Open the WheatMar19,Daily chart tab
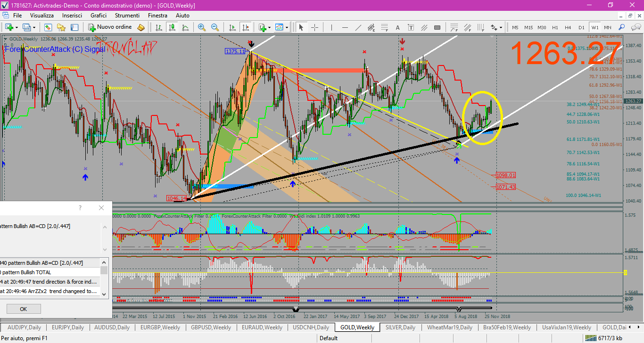This screenshot has width=644, height=343. click(450, 327)
